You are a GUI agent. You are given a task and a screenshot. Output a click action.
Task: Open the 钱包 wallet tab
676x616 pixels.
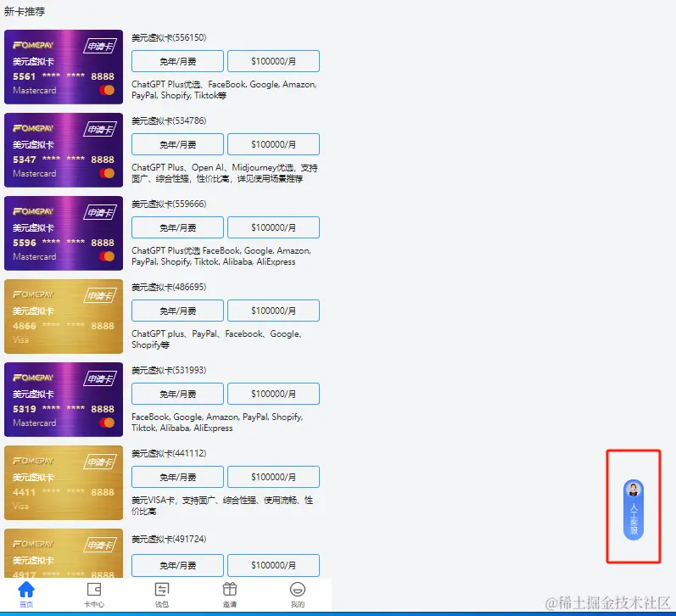point(162,595)
